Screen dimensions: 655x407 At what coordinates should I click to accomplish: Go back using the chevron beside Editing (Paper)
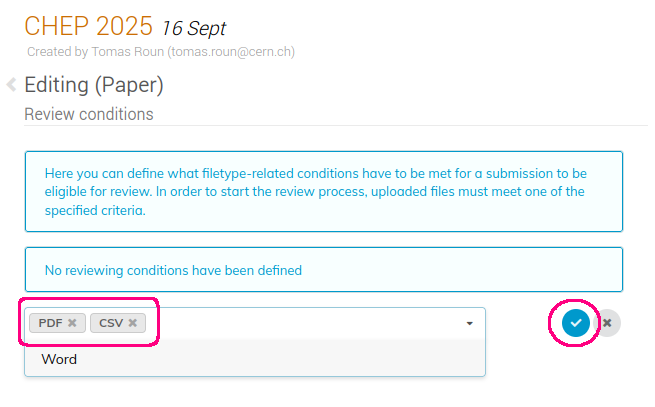tap(11, 84)
